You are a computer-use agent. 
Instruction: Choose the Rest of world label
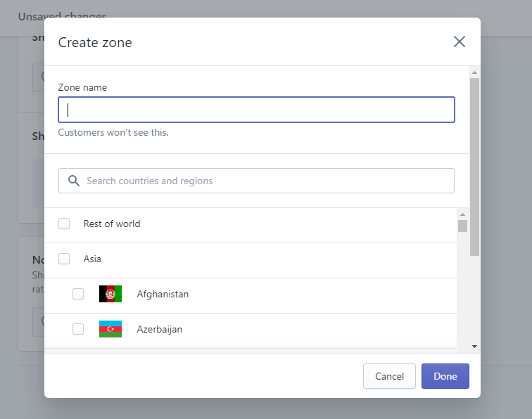112,224
